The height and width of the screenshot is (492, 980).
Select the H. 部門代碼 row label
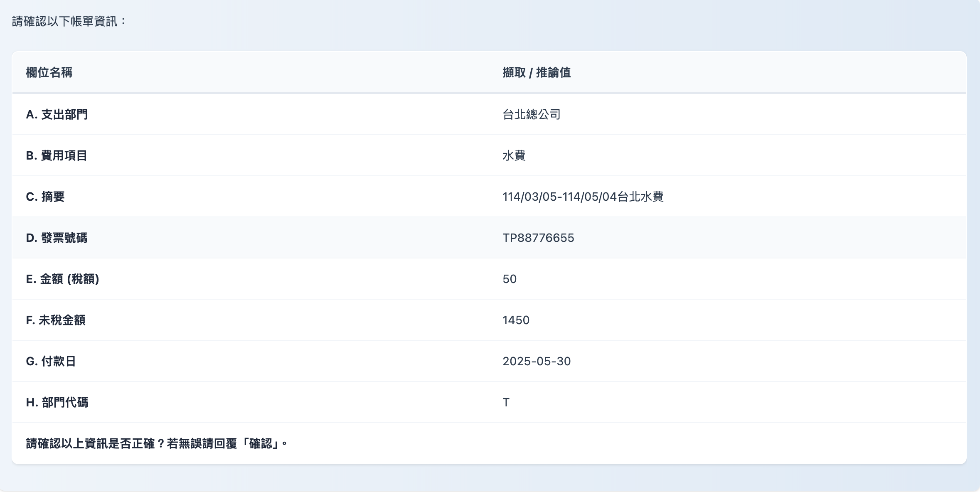(57, 402)
